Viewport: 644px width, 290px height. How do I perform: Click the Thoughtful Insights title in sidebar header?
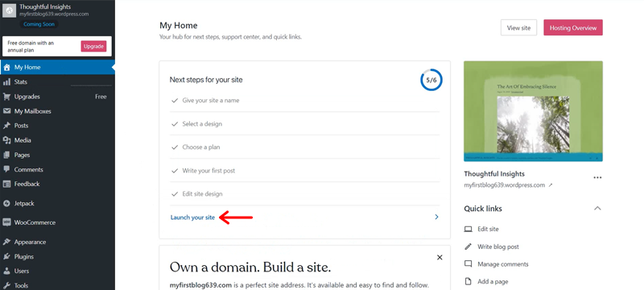click(45, 6)
